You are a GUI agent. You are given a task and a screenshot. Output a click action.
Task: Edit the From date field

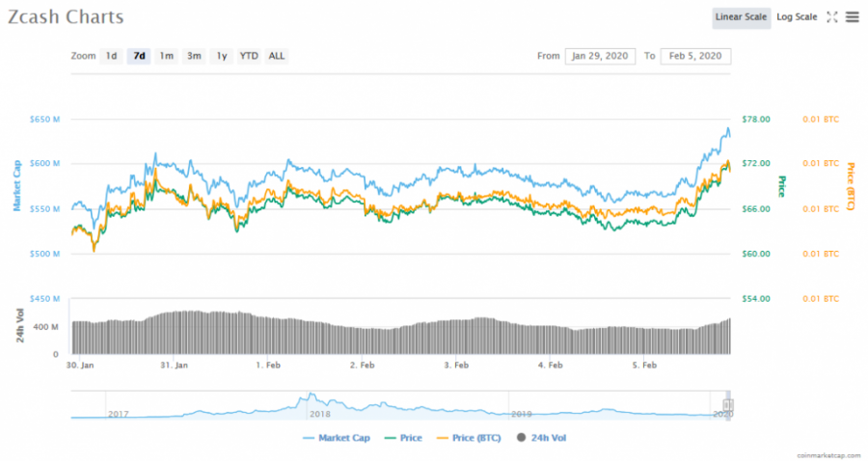click(x=600, y=56)
